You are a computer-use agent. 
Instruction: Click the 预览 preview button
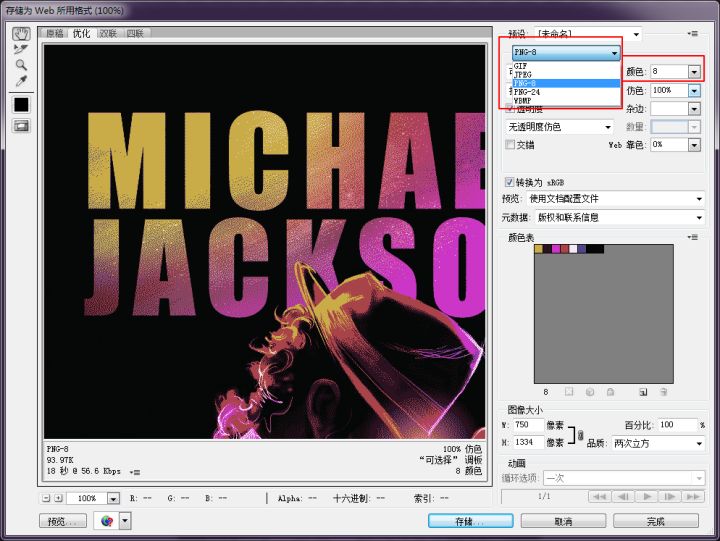63,521
